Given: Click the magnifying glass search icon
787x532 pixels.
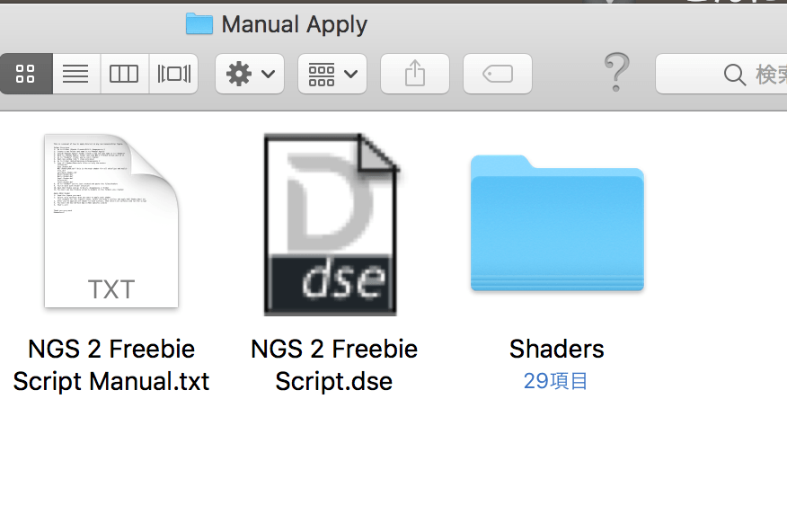Looking at the screenshot, I should [x=734, y=74].
